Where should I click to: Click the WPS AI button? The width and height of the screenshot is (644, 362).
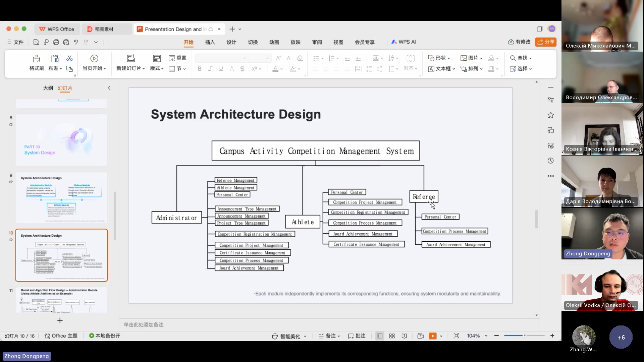(404, 42)
